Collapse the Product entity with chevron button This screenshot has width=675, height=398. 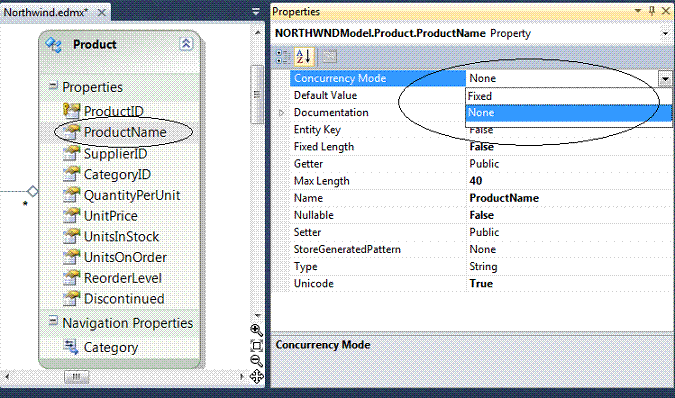(186, 44)
